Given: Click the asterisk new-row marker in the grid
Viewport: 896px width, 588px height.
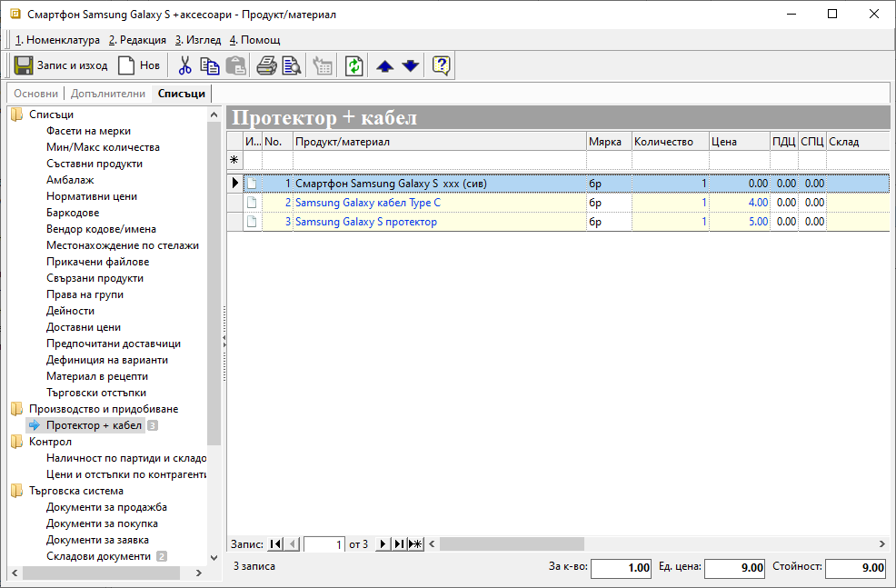Looking at the screenshot, I should coord(234,160).
